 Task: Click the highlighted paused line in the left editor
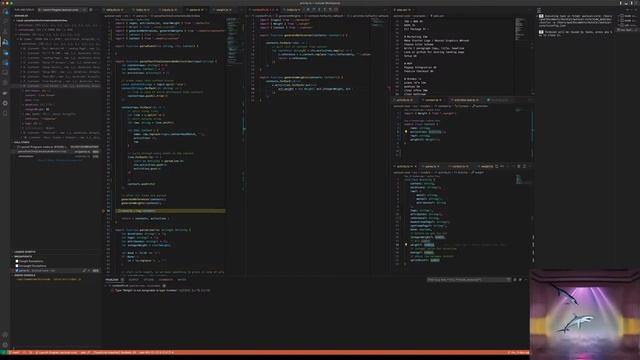point(171,211)
